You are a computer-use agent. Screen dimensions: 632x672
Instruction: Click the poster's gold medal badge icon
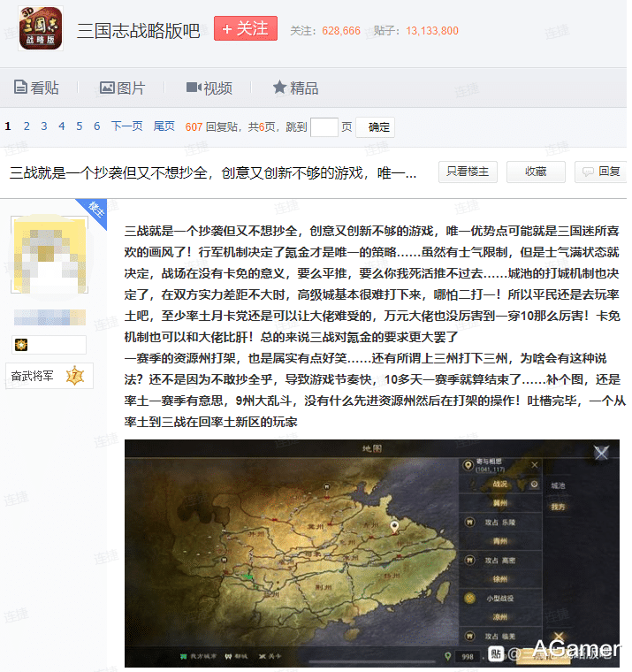(x=21, y=345)
